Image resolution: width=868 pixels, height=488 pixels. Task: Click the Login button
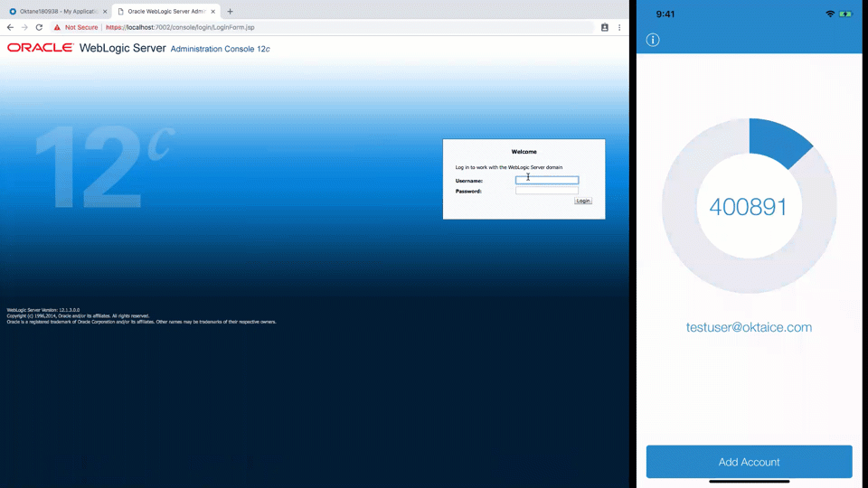click(583, 201)
